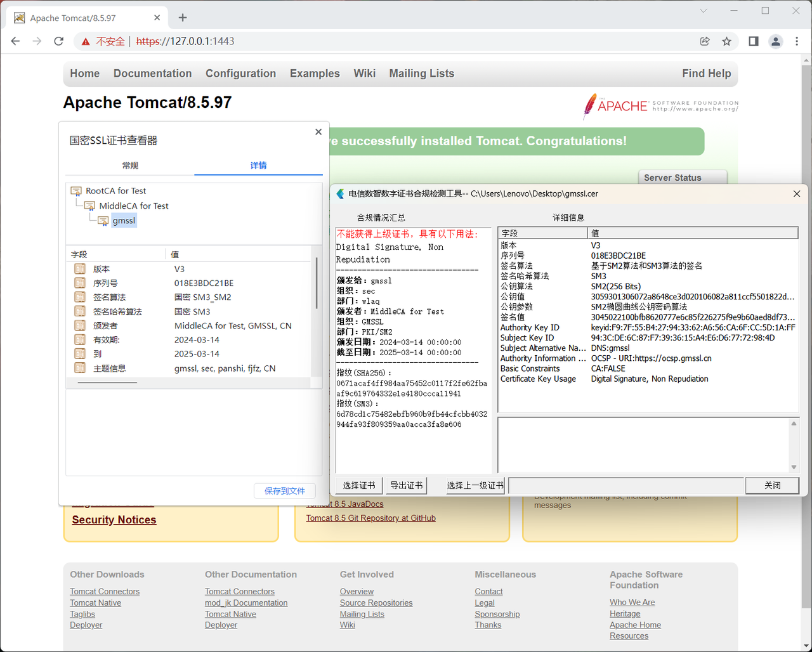Select the Authority Key ID row
Image resolution: width=812 pixels, height=652 pixels.
tap(648, 328)
